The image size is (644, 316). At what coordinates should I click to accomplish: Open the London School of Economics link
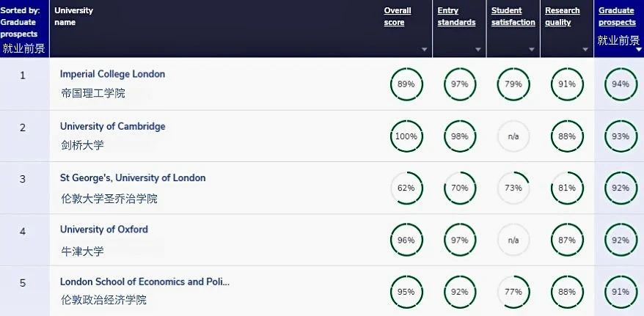pyautogui.click(x=144, y=282)
